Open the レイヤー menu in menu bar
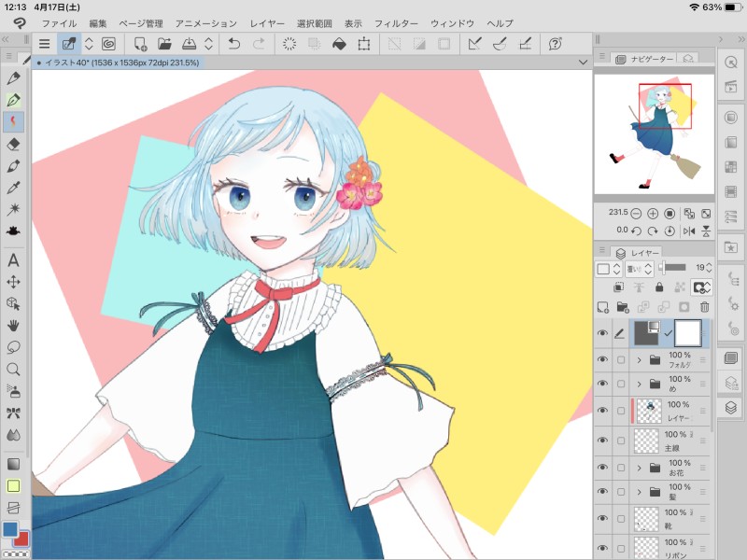The width and height of the screenshot is (747, 560). point(267,22)
